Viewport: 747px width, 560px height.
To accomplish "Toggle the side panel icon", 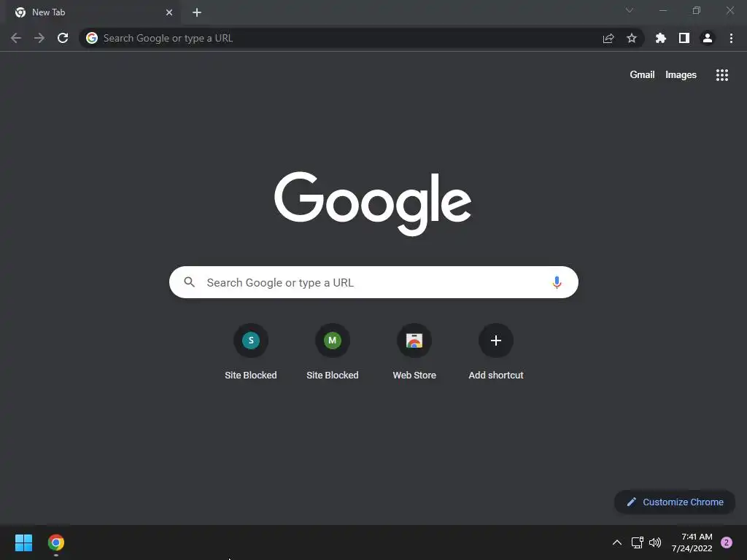I will pos(684,38).
